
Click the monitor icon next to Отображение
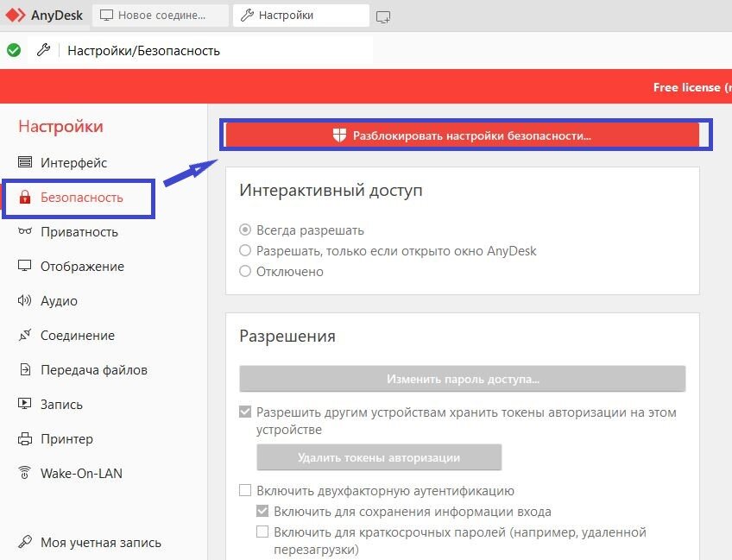coord(25,266)
